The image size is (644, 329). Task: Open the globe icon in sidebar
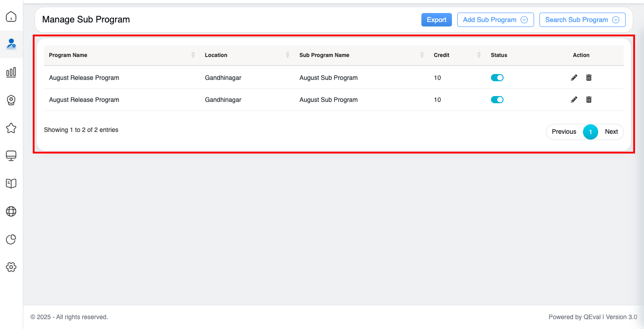11,211
